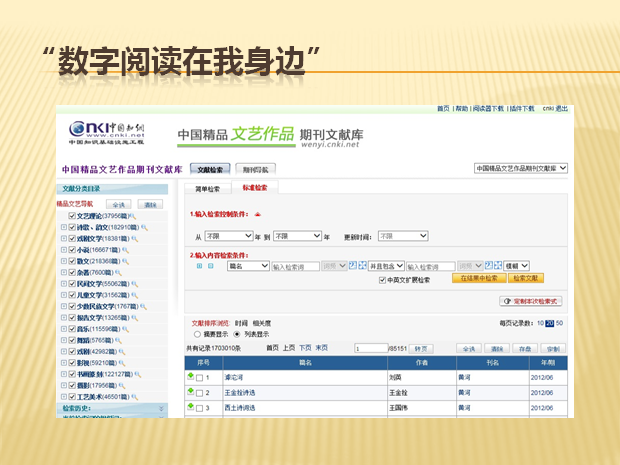
Task: Switch to the 期刊导航 tab
Action: point(255,170)
